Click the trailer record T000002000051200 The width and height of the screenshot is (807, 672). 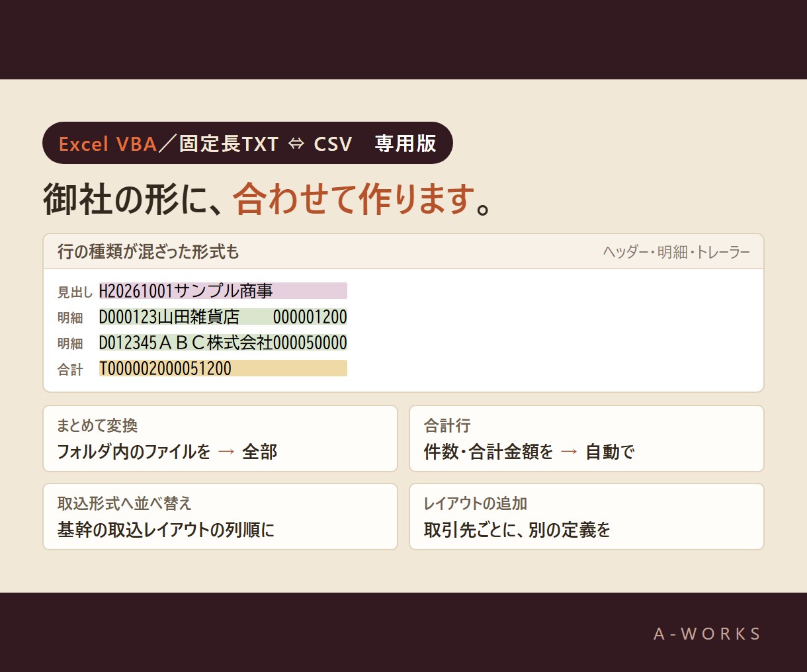click(x=223, y=368)
